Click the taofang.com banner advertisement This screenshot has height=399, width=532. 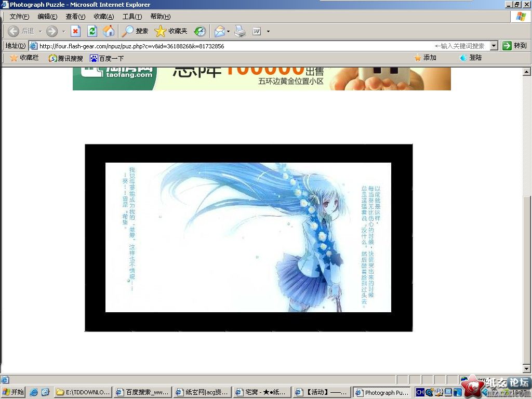coord(262,79)
